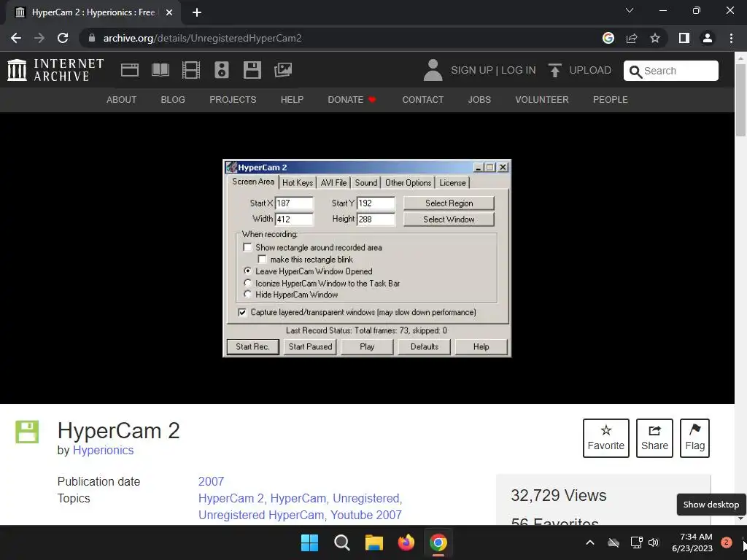Click the user avatar icon beside Sign Up

(x=433, y=70)
